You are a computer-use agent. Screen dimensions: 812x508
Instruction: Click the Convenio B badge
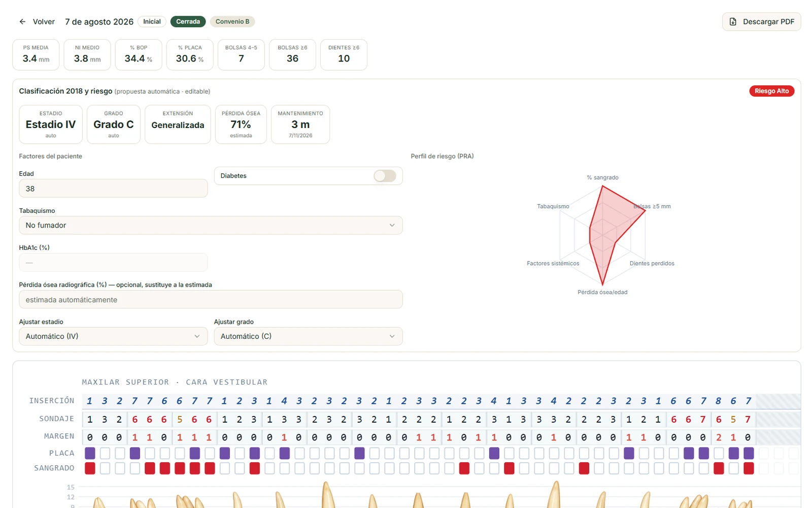[232, 21]
